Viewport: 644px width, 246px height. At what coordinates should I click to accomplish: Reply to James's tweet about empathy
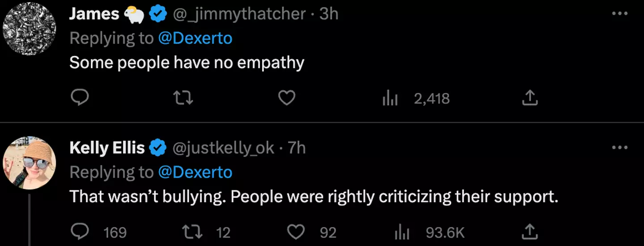[x=80, y=98]
